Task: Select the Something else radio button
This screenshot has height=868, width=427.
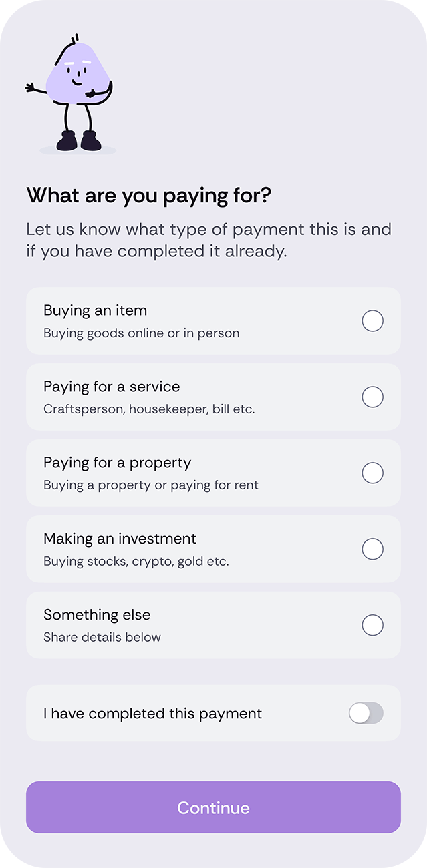Action: [x=372, y=625]
